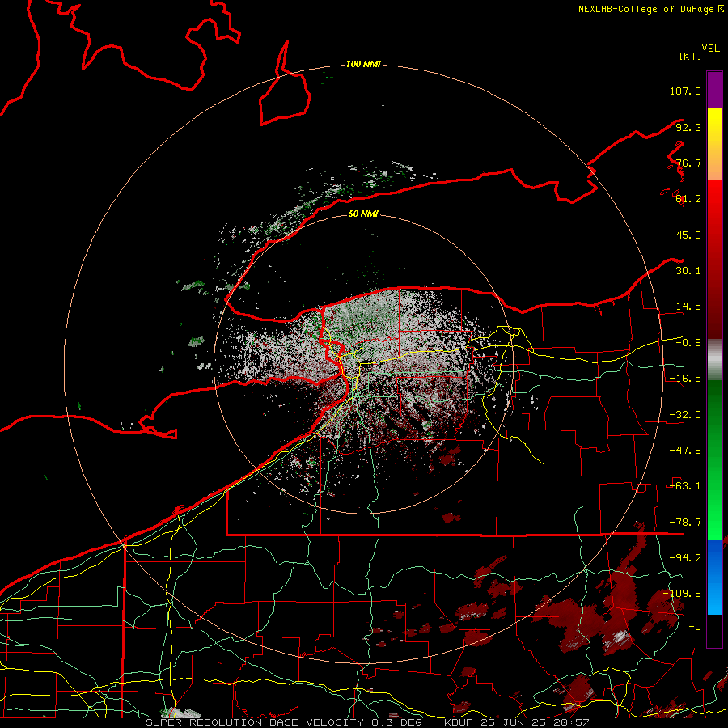Click the -63.1 velocity scale value

(685, 486)
